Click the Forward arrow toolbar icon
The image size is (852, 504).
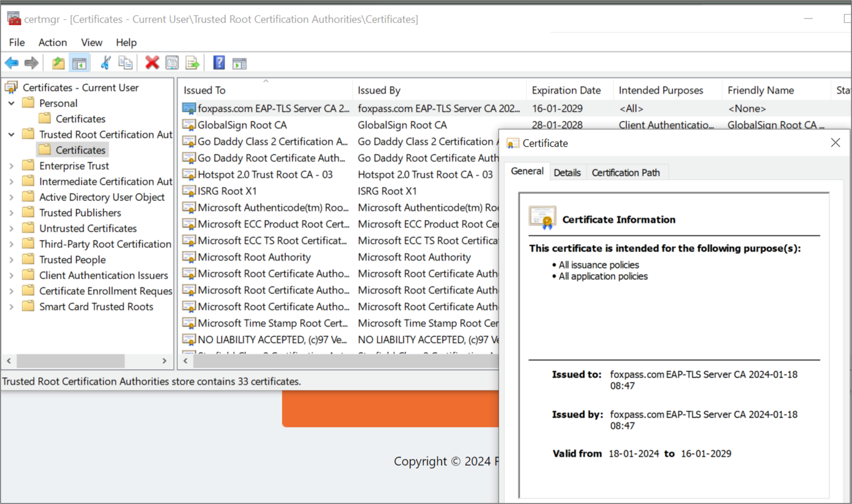click(x=31, y=63)
